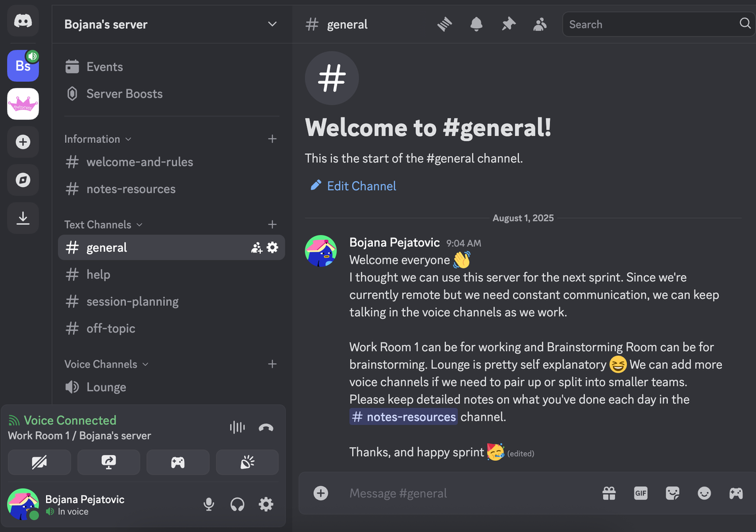Click the Download apps icon
The width and height of the screenshot is (756, 532).
point(23,218)
